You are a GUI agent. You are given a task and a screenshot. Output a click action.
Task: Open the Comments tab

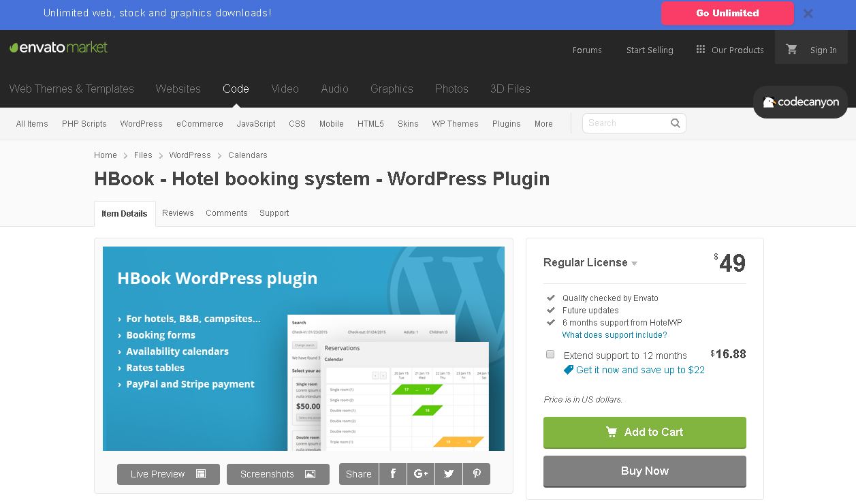[226, 213]
